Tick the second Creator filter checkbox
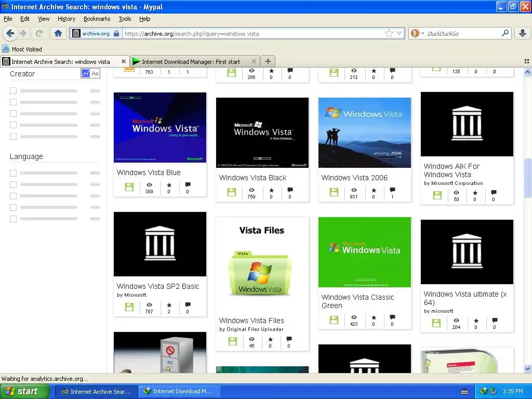The image size is (532, 399). pyautogui.click(x=13, y=102)
